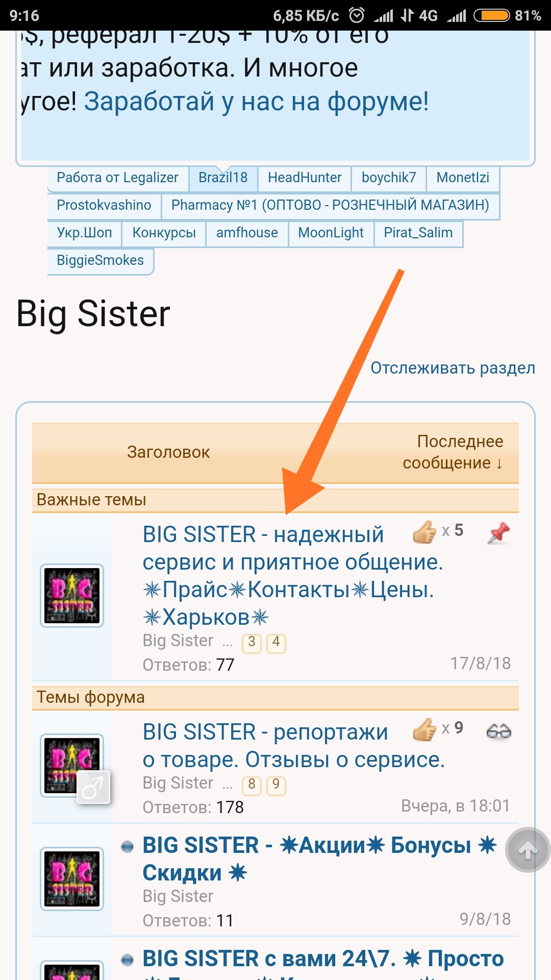The height and width of the screenshot is (980, 551).
Task: Click the red pushpin pinned-topic icon
Action: [498, 533]
